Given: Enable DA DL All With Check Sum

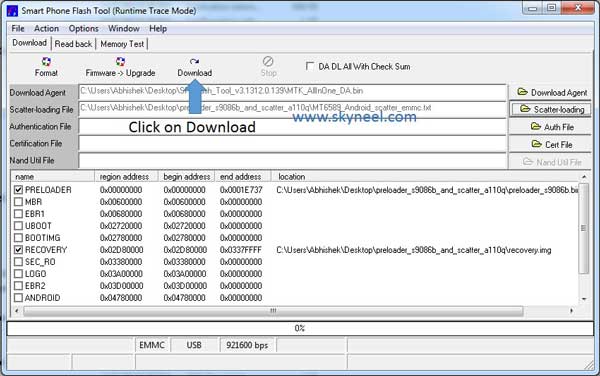Looking at the screenshot, I should pyautogui.click(x=310, y=66).
